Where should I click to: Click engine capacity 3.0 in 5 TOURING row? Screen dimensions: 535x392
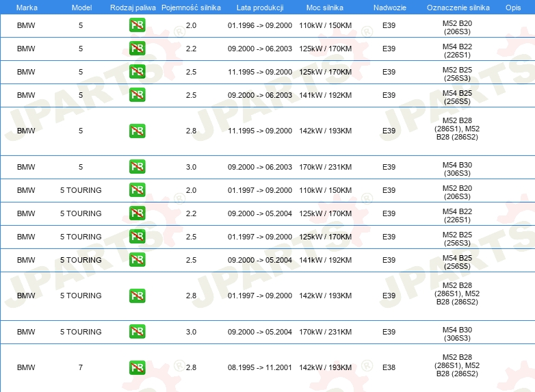[191, 332]
